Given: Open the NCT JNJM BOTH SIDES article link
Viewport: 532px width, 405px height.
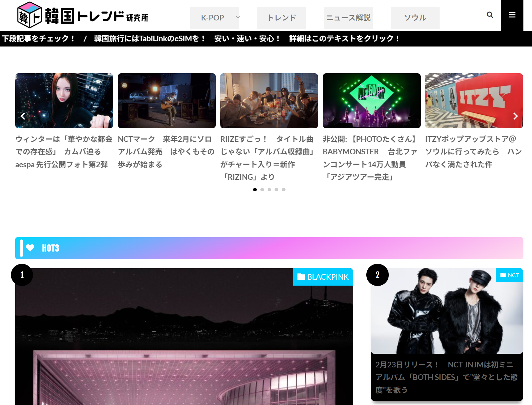Looking at the screenshot, I should click(x=446, y=377).
